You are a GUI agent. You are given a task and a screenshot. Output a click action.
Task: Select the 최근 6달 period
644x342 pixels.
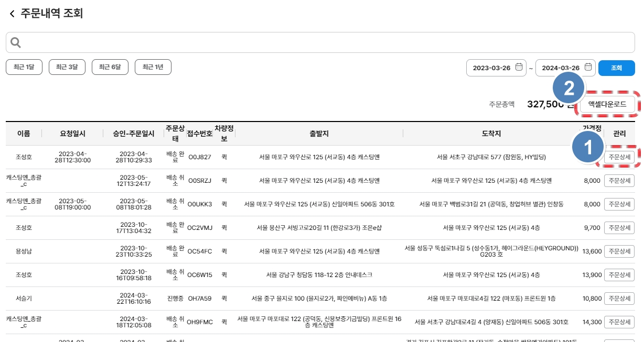110,67
